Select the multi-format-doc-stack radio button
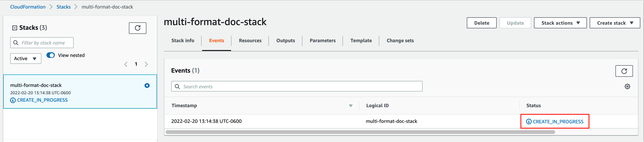The image size is (644, 142). point(147,86)
